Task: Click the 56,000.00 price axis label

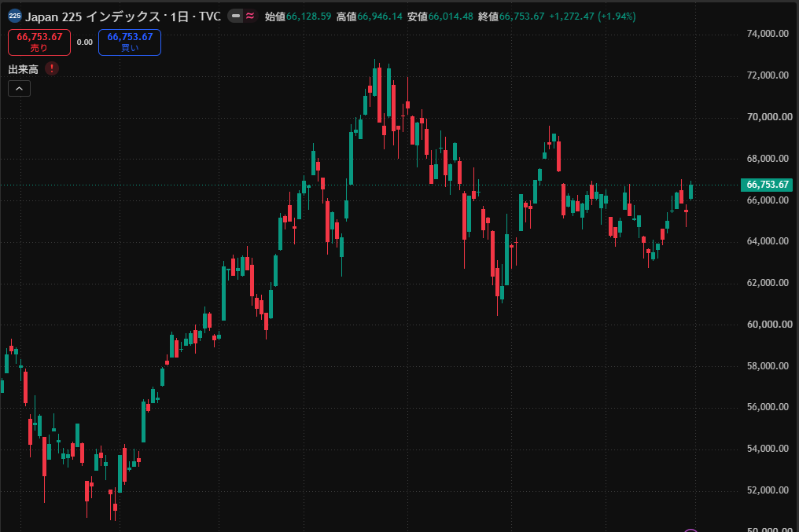Action: pos(768,407)
